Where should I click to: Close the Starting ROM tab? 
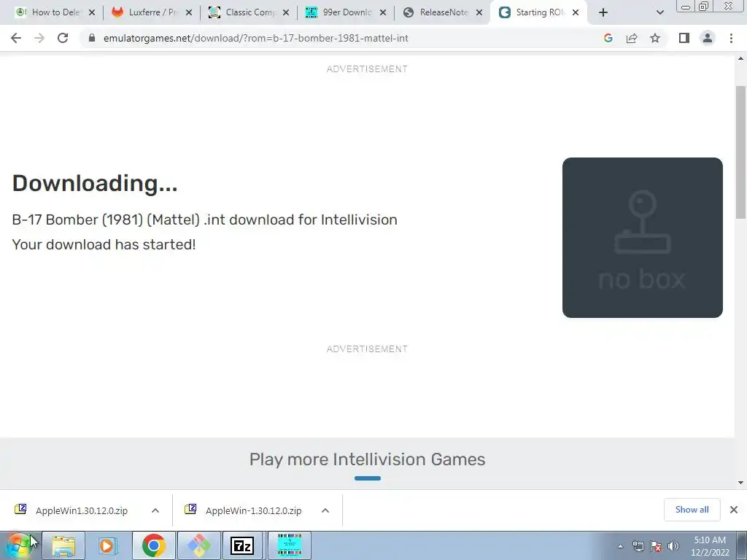[576, 12]
